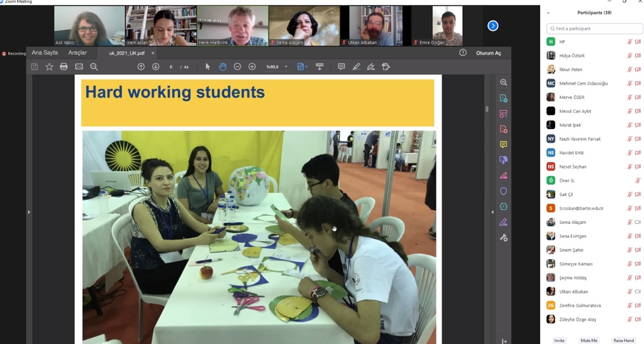
Task: Bookmark the PDF with the star icon
Action: click(49, 67)
